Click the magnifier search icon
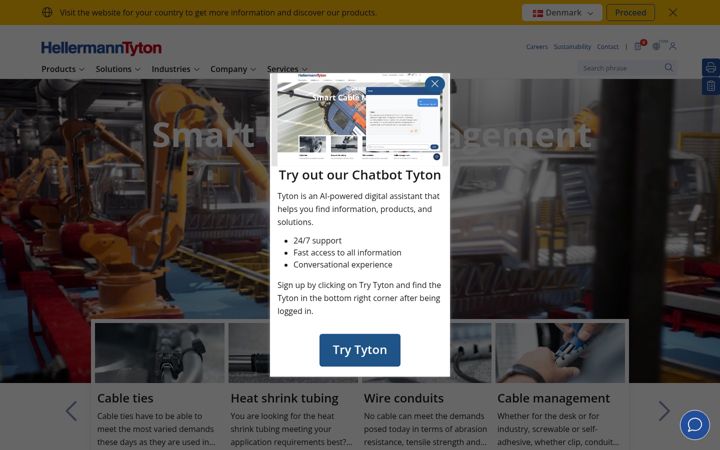720x450 pixels. (669, 68)
